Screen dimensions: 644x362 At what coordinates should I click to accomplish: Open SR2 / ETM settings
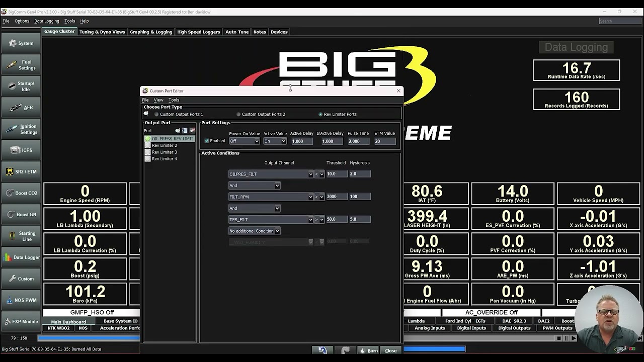21,172
